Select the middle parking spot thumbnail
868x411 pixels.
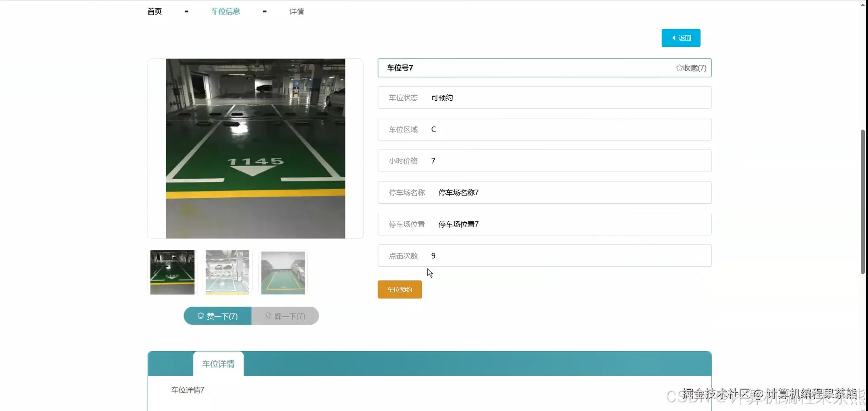pyautogui.click(x=227, y=272)
